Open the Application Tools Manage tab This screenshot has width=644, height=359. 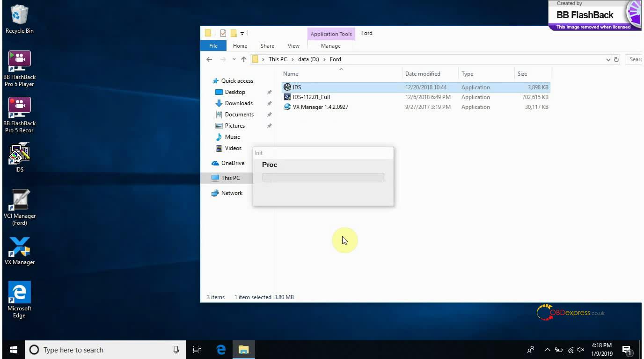click(330, 46)
